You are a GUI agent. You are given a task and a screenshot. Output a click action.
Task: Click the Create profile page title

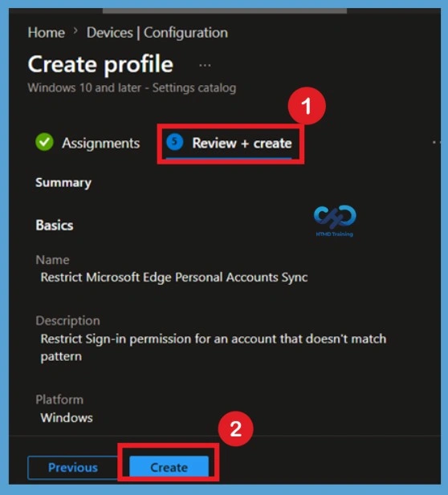100,65
